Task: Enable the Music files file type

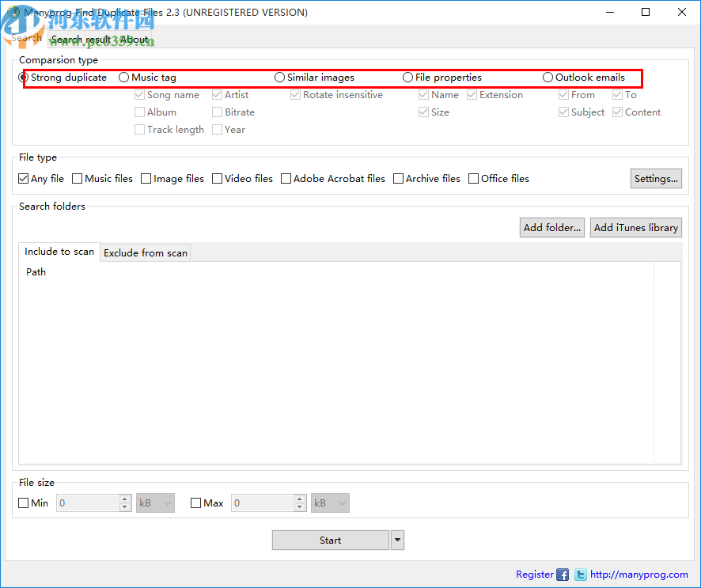Action: click(77, 178)
